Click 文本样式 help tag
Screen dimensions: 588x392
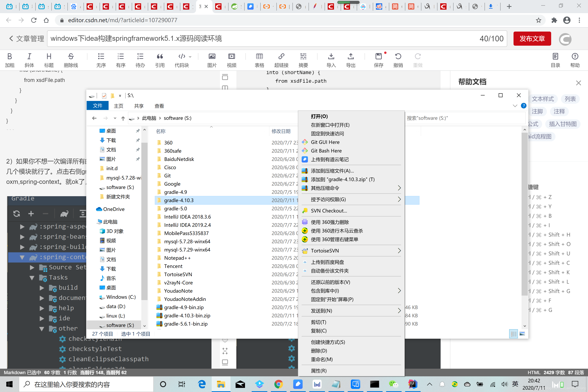543,99
